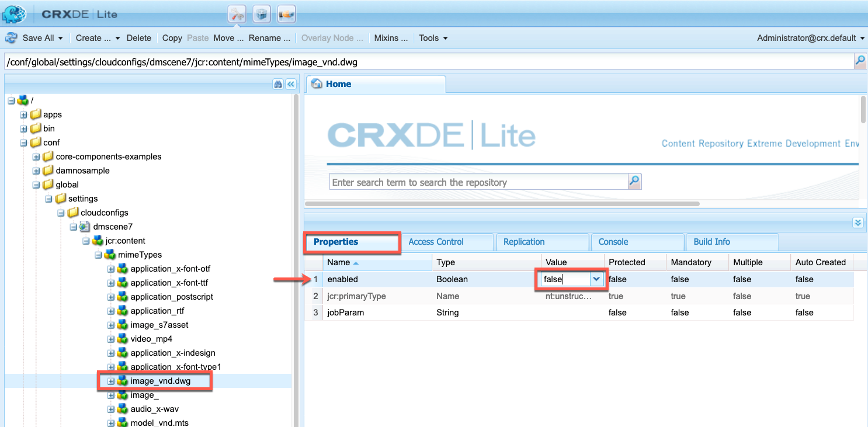This screenshot has width=868, height=427.
Task: Collapse the conf folder node
Action: point(23,143)
